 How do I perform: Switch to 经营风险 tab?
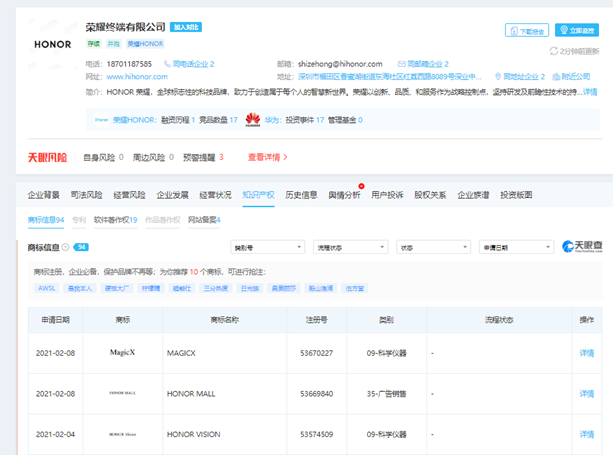(129, 195)
